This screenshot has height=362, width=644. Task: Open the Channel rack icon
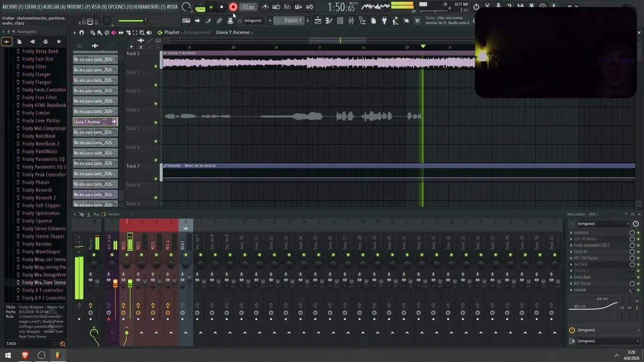point(340,21)
